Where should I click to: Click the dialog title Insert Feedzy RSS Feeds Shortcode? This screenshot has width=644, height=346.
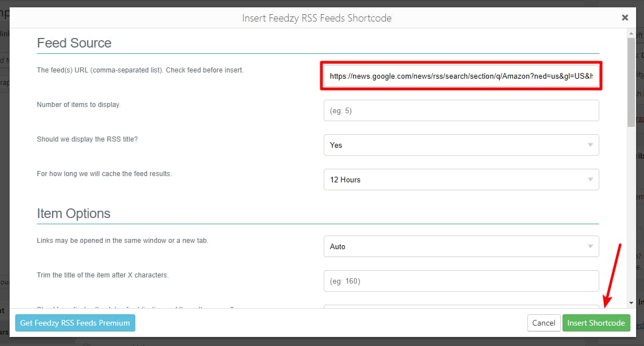pos(317,18)
